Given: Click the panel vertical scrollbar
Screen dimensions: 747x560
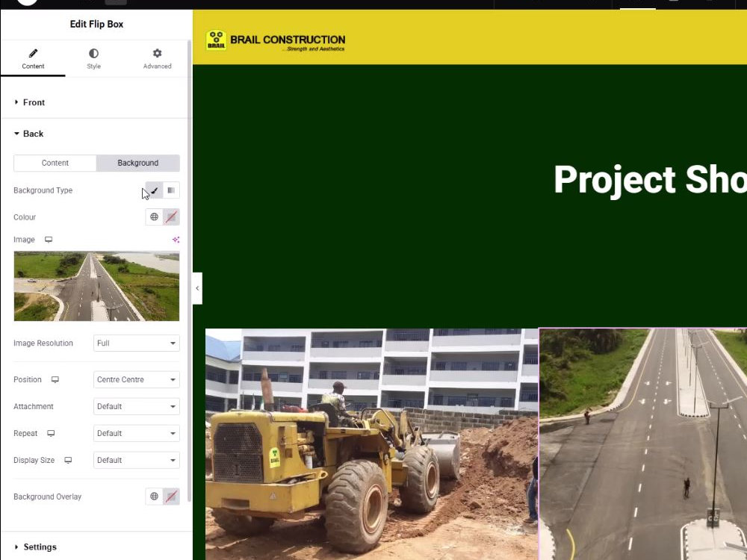Looking at the screenshot, I should tap(190, 272).
